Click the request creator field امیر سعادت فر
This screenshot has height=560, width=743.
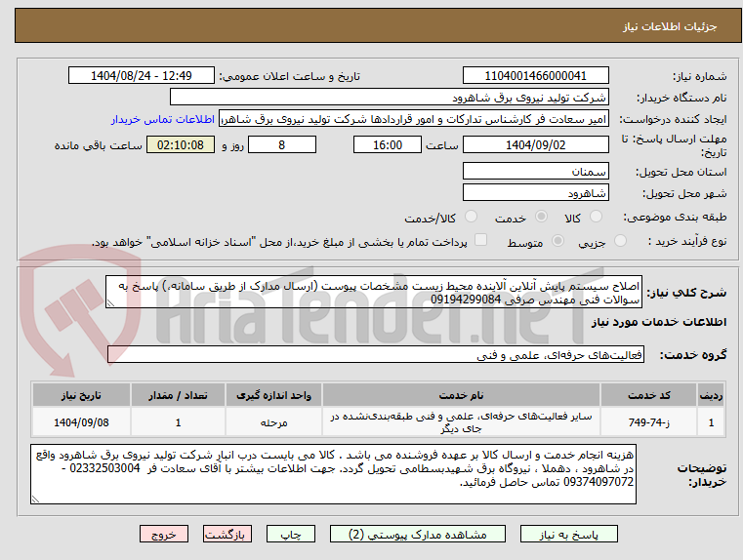coord(414,119)
